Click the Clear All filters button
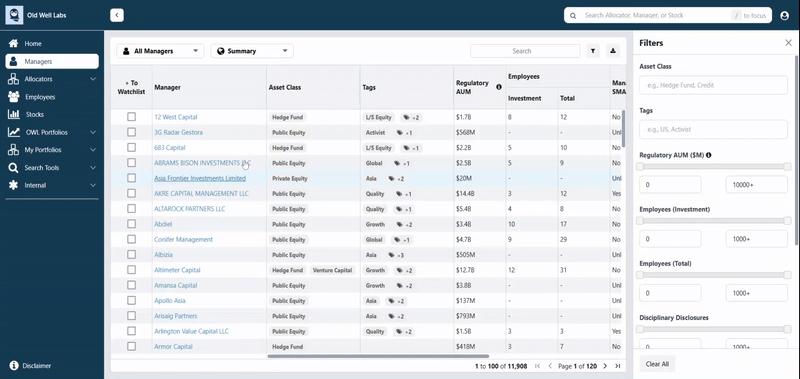Screen dimensions: 800x379 click(657, 364)
